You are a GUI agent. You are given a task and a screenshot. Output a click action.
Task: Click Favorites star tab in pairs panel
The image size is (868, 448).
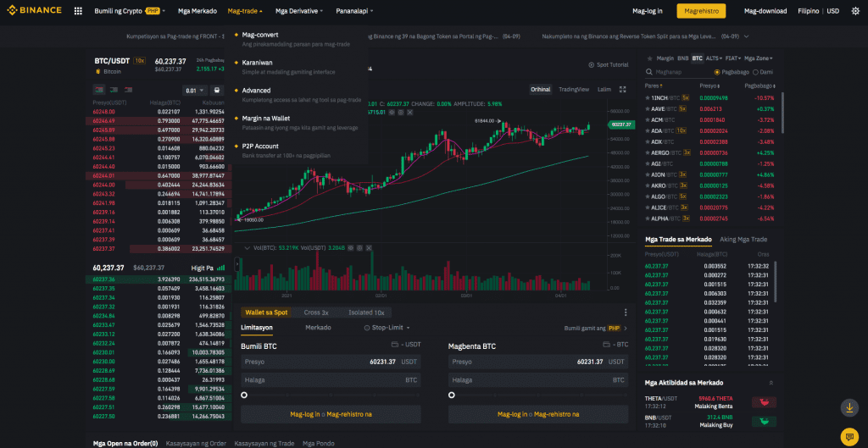(x=648, y=58)
